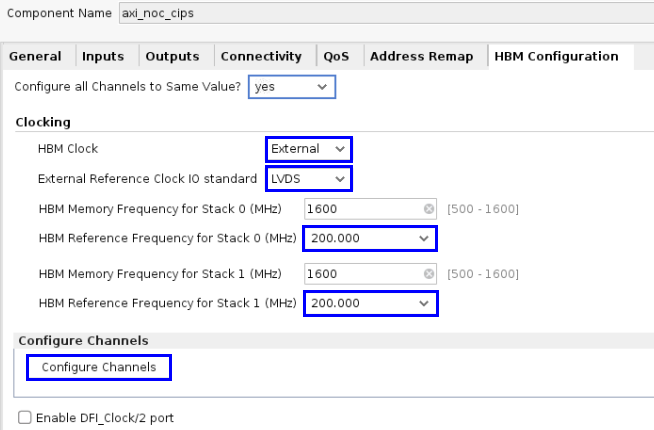Click the DFI_Clock/2 port label text

105,418
